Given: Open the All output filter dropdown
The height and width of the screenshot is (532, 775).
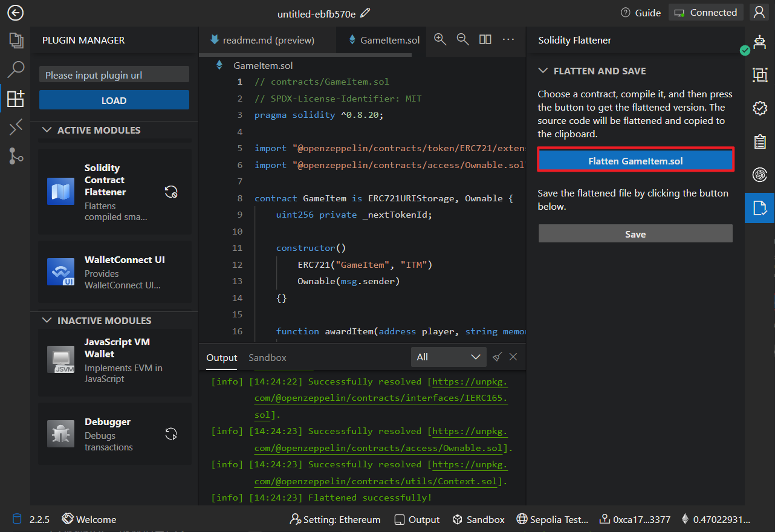Looking at the screenshot, I should (x=448, y=357).
